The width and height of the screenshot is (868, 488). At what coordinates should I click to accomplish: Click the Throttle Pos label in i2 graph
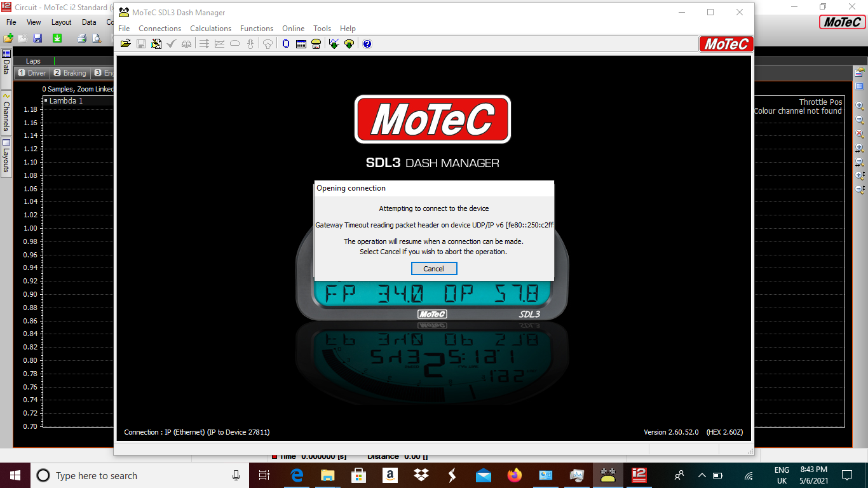tap(820, 102)
